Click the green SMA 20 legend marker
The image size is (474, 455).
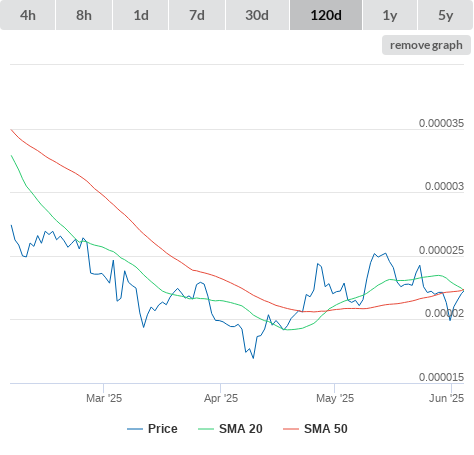[x=206, y=429]
